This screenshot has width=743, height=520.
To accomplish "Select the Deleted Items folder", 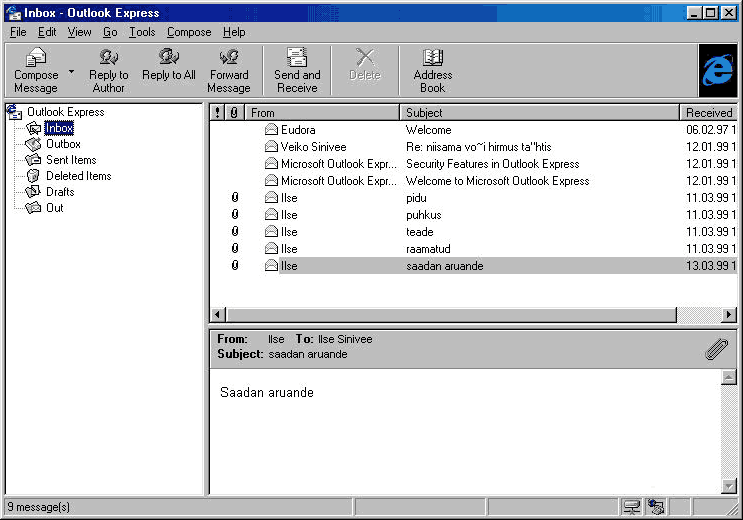I will (78, 176).
